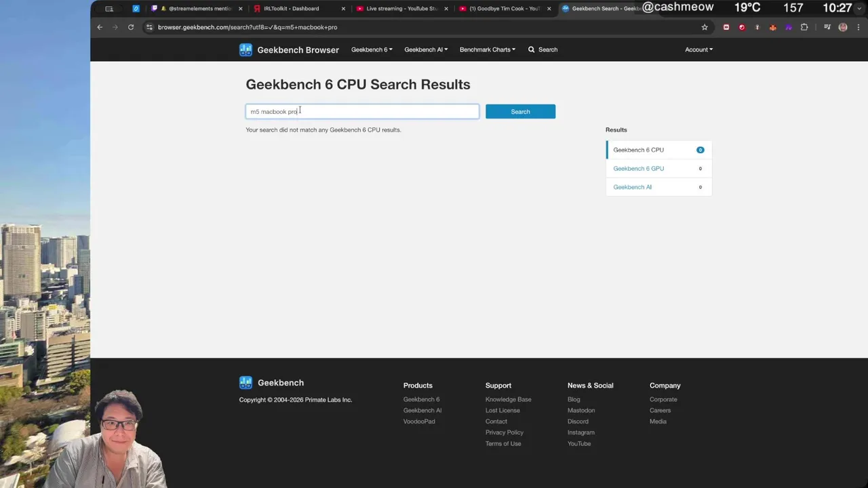Expand the Geekbench 6 dropdown menu

point(372,49)
